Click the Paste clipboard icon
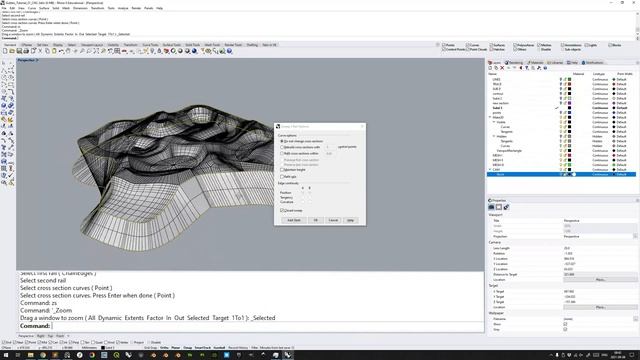The image size is (640, 360). click(54, 51)
